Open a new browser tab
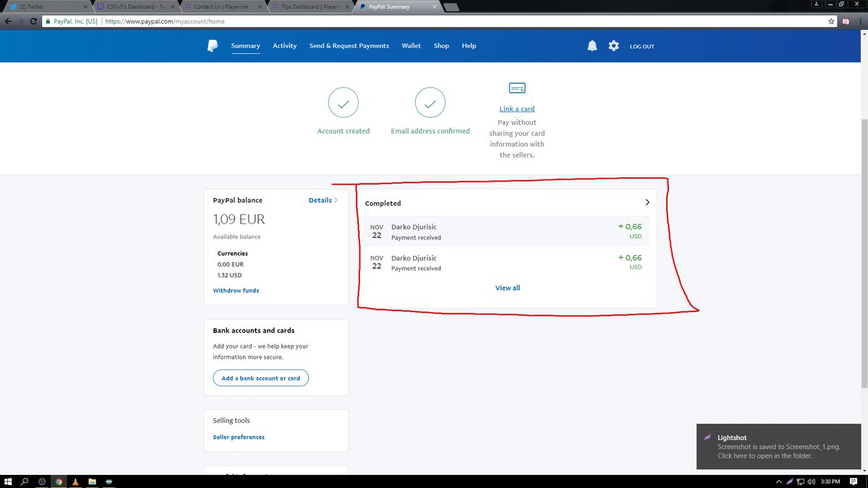Screen dimensions: 868x488 point(451,7)
